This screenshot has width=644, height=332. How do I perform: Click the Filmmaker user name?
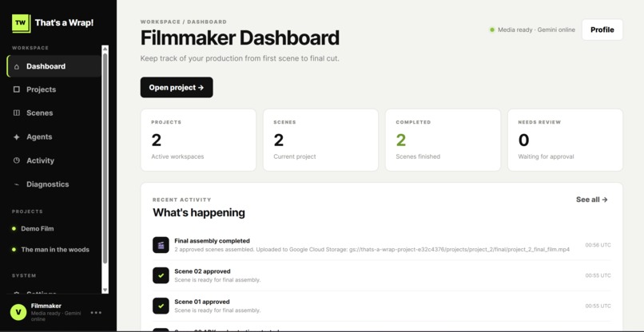(x=46, y=306)
